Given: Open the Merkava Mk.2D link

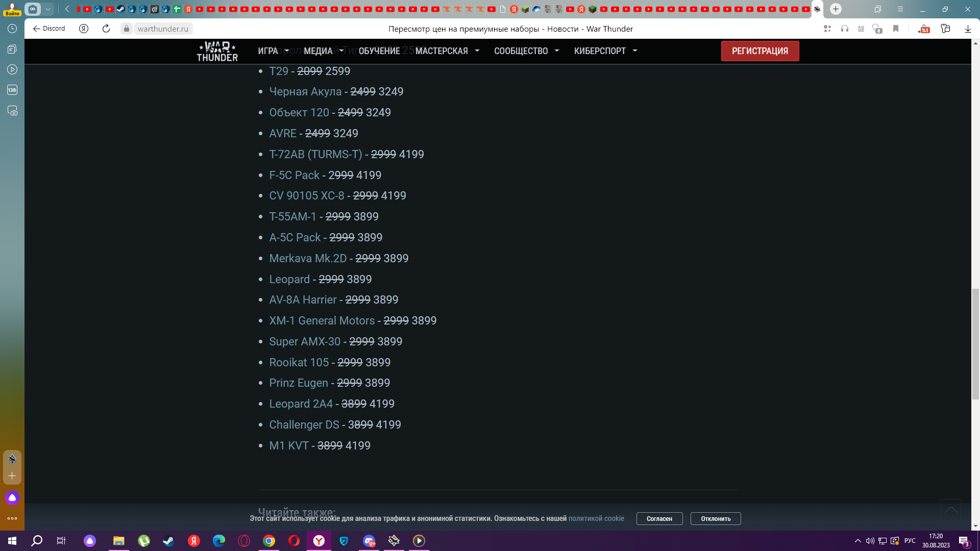Looking at the screenshot, I should (308, 259).
